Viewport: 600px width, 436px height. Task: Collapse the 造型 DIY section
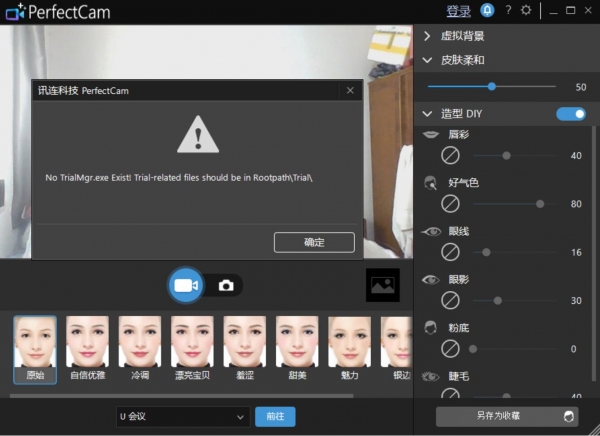click(427, 114)
